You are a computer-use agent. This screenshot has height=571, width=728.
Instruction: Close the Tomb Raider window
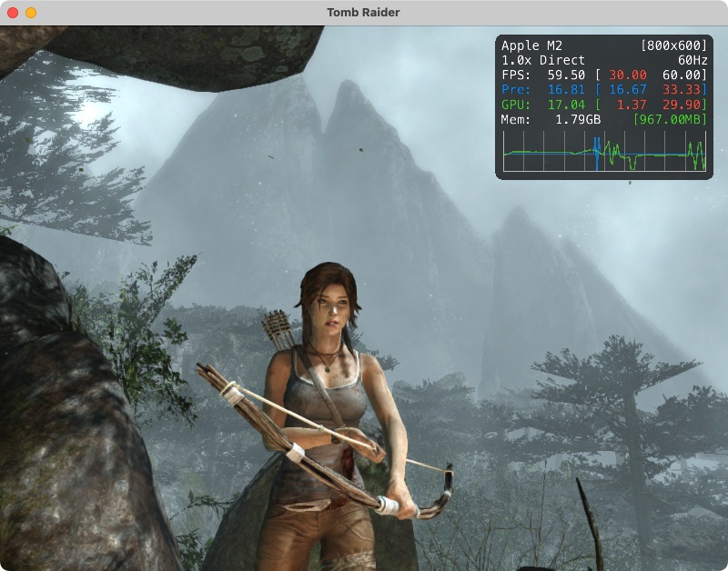click(13, 13)
